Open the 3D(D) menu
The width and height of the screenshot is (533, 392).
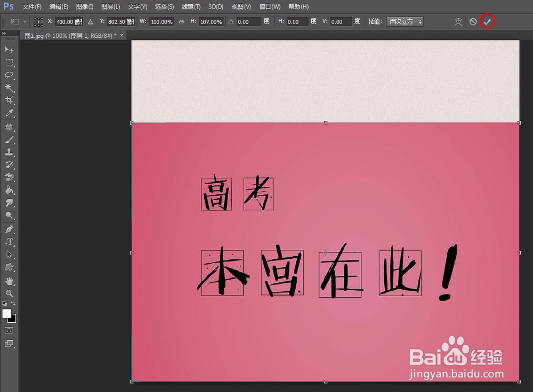tap(216, 7)
